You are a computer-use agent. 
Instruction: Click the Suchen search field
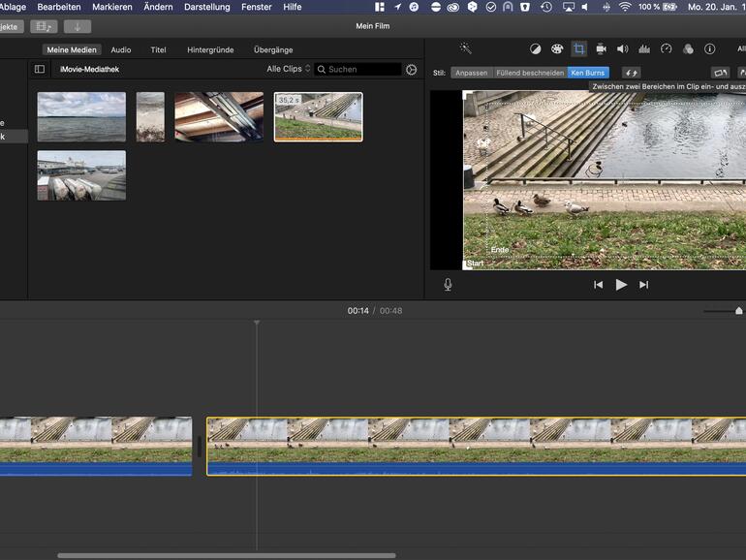coord(361,70)
